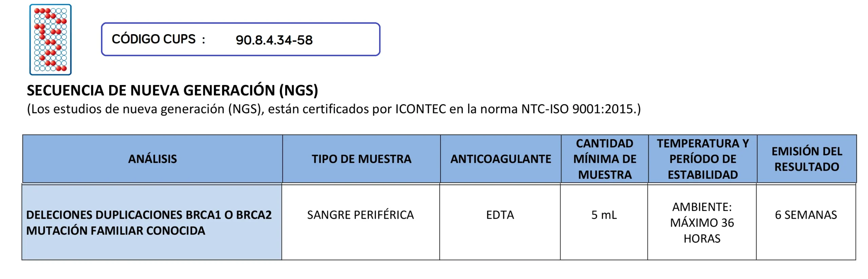Viewport: 868px width, 279px height.
Task: Click the MUTACIÓN FAMILIAR CONOCIDA line
Action: click(116, 231)
